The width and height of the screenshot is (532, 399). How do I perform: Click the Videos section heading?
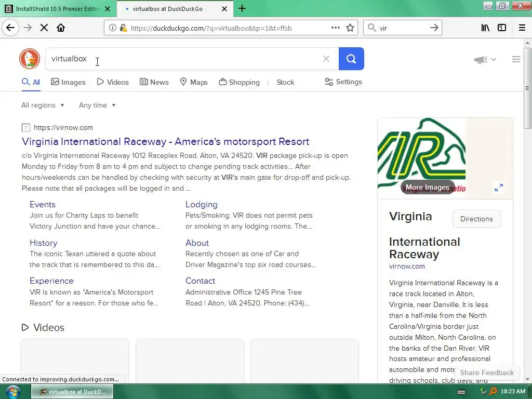point(48,327)
